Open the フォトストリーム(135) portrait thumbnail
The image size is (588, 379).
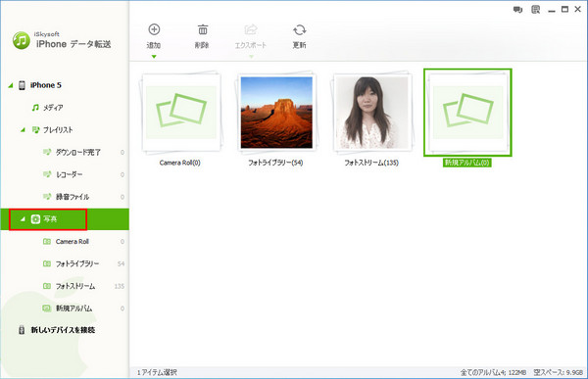click(x=372, y=113)
